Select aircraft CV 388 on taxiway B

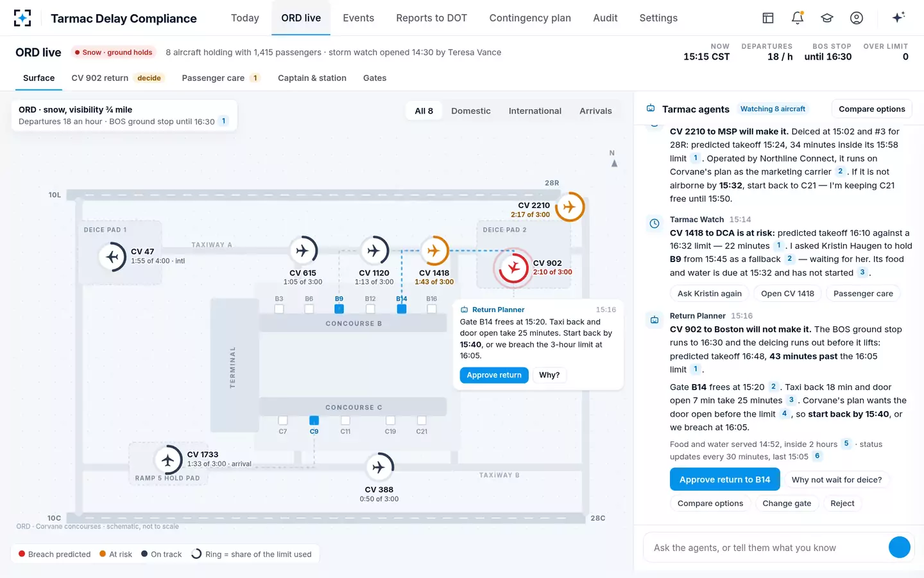(379, 467)
